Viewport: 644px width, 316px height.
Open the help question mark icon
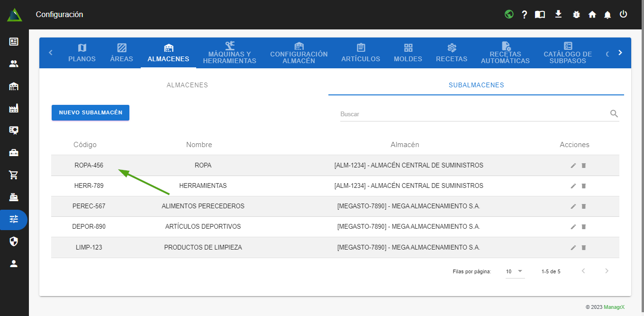point(525,15)
